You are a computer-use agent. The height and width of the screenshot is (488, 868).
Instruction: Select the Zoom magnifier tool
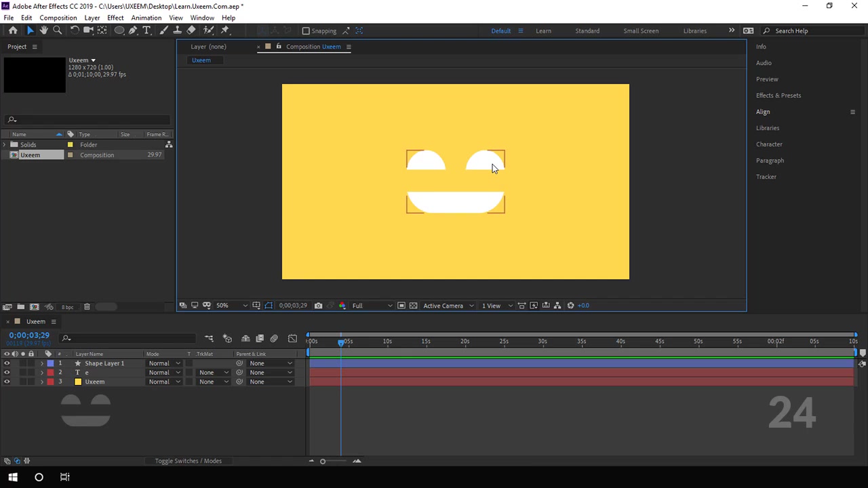(x=58, y=30)
